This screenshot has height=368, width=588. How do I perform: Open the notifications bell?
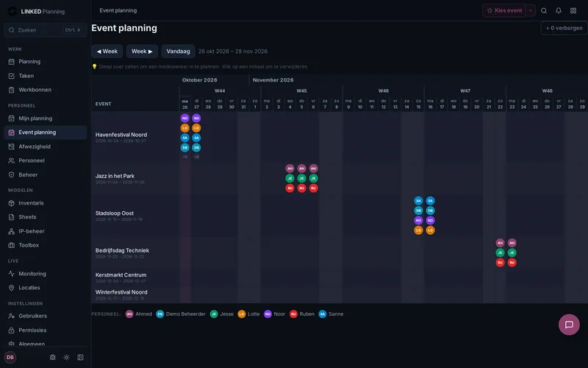559,10
